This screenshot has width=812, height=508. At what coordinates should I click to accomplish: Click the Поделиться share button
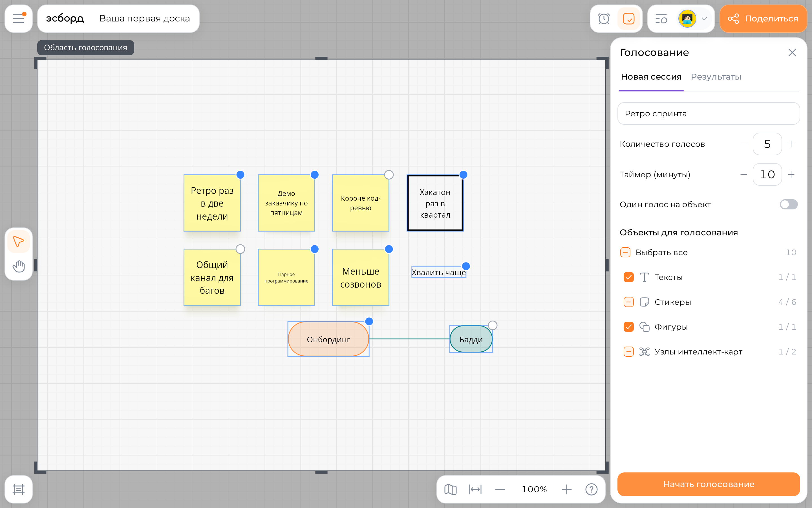763,18
